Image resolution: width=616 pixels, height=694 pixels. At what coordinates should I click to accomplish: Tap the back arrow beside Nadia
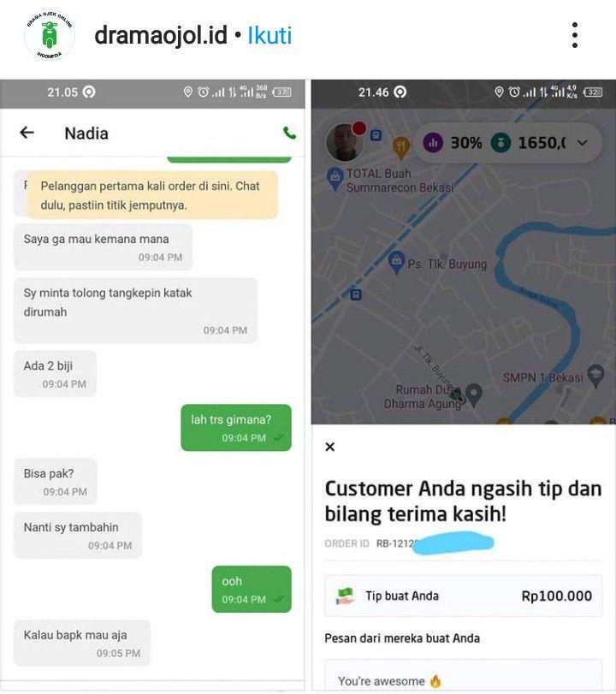pyautogui.click(x=27, y=133)
